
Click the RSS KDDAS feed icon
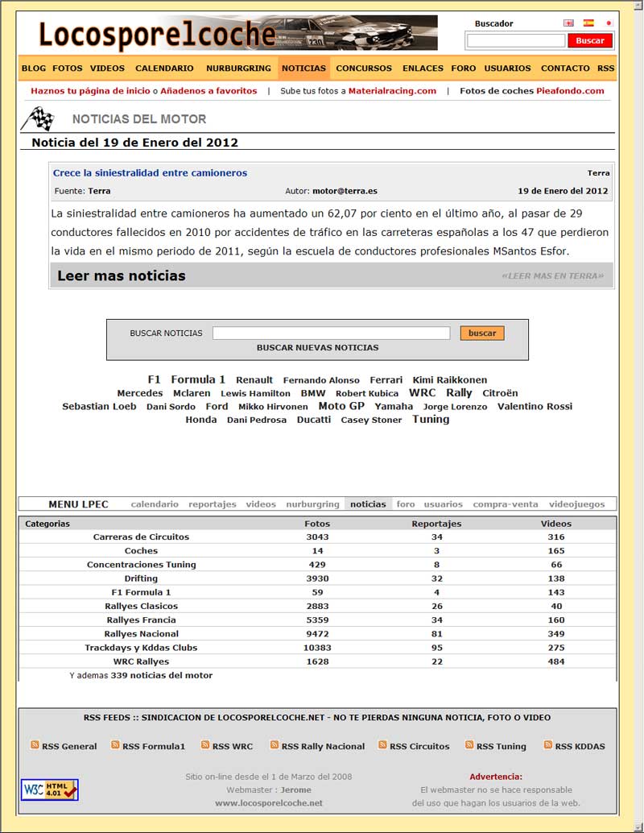548,745
